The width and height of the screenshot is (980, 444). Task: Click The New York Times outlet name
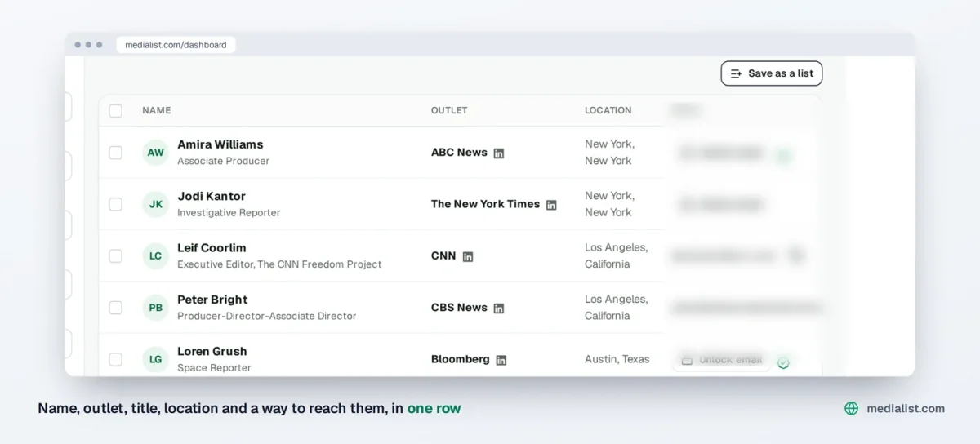485,204
